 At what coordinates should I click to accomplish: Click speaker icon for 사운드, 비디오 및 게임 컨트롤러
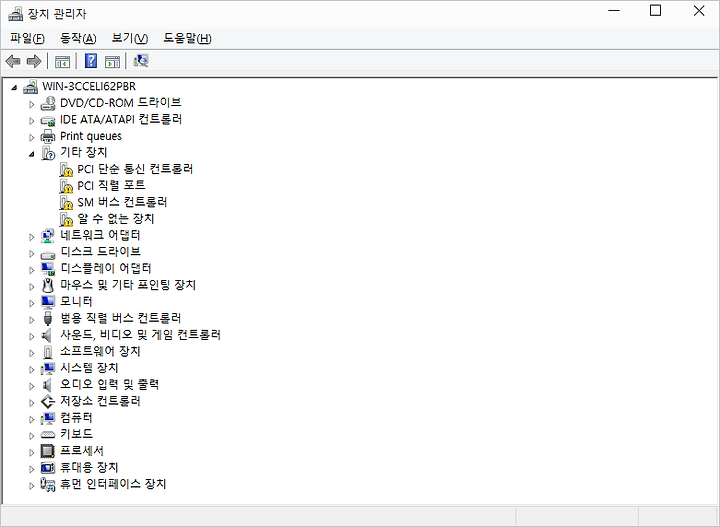pos(47,335)
